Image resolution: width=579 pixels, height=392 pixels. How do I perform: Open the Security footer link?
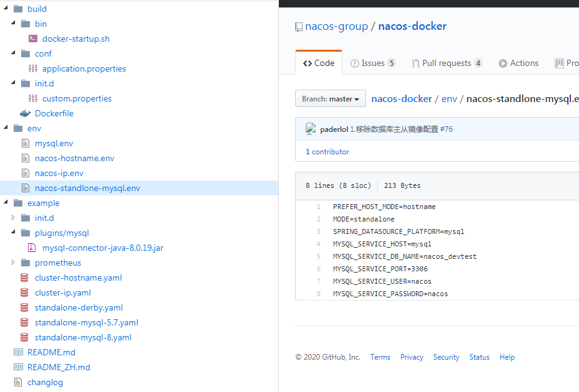coord(446,357)
